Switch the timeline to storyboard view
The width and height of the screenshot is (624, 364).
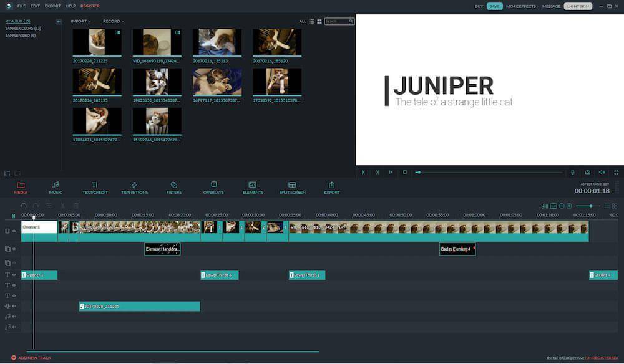(x=615, y=206)
